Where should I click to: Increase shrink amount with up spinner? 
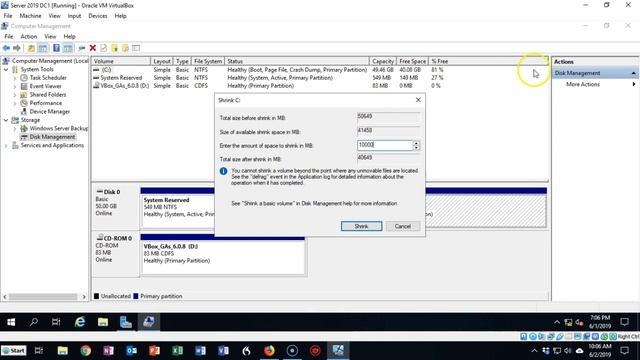click(416, 143)
